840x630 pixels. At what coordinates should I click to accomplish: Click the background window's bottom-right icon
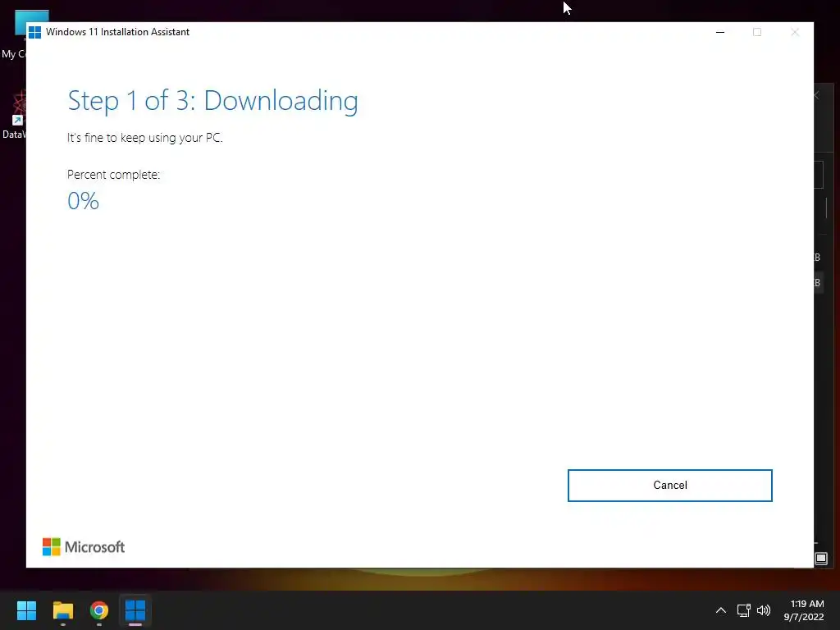[821, 559]
